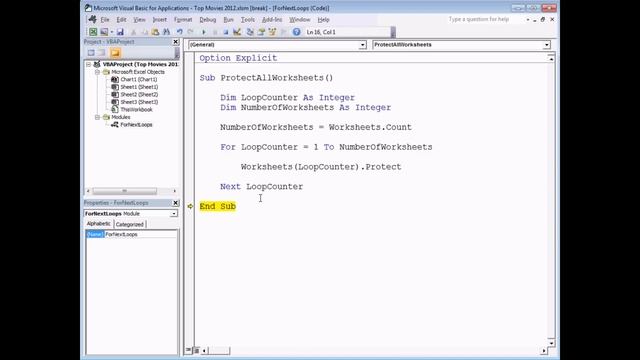Screen dimensions: 640x360
Task: Select Chart1 (Chart1) in project tree
Action: 139,80
